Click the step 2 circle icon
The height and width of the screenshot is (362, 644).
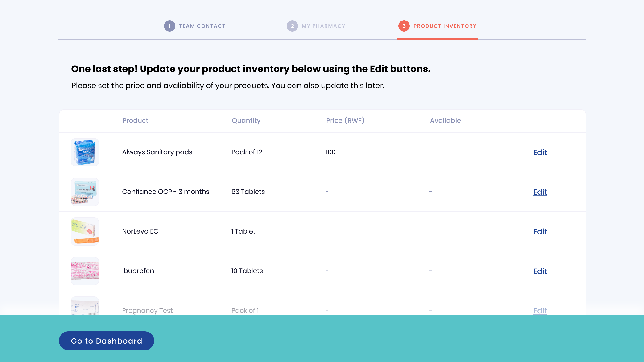(x=292, y=26)
